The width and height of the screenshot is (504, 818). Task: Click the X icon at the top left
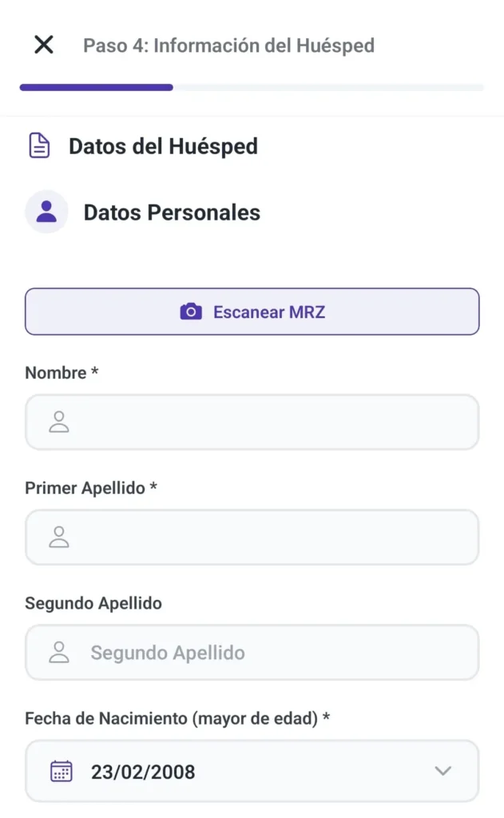point(43,45)
